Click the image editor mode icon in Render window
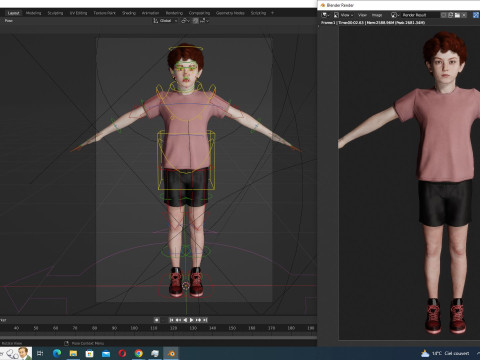480x360 pixels. [x=336, y=15]
